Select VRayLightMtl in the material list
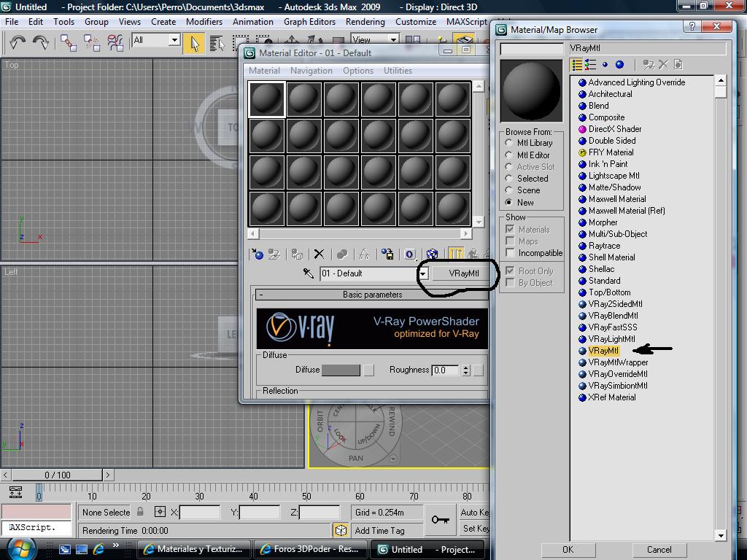 click(611, 339)
